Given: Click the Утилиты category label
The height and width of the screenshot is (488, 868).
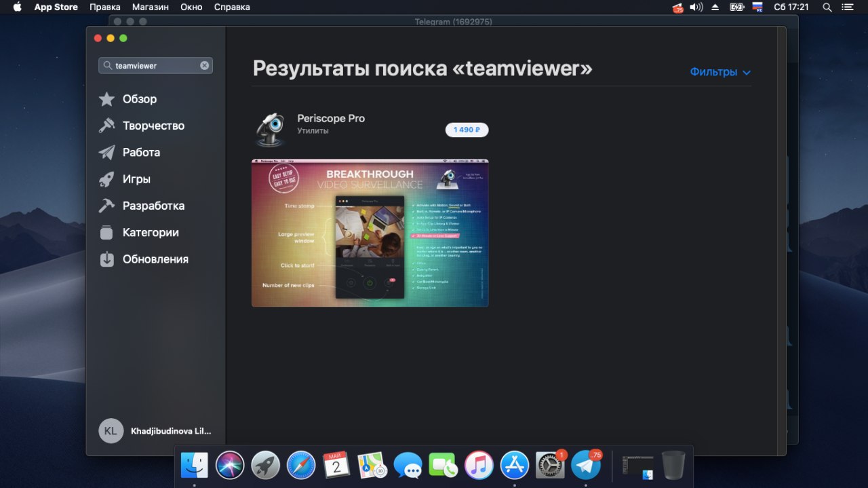Looking at the screenshot, I should [x=313, y=130].
